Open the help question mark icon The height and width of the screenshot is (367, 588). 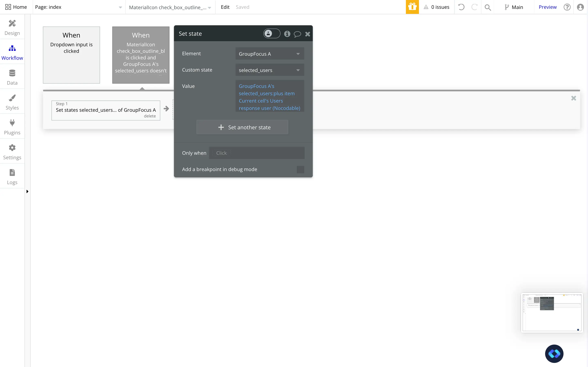[567, 7]
